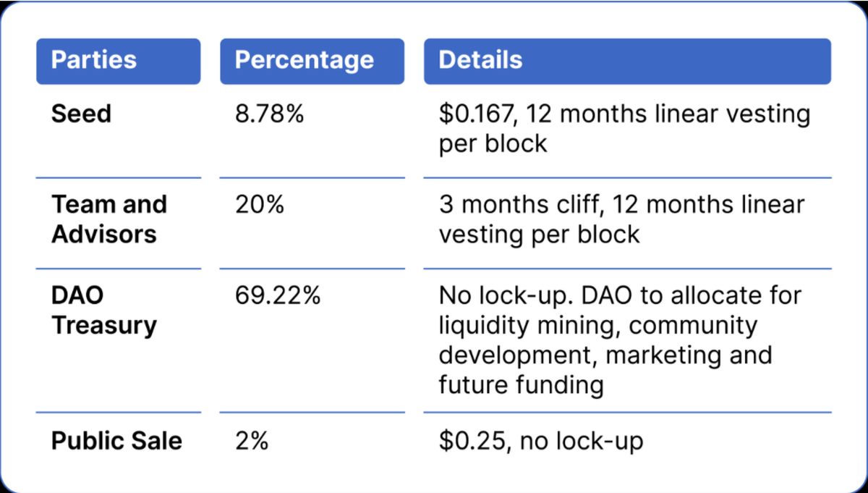Click the "per block" text in Seed row
The image size is (868, 493).
493,143
